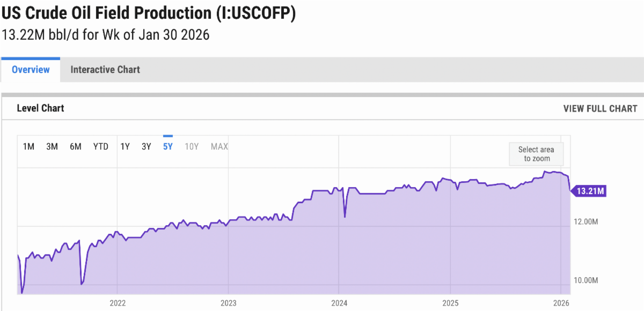Select the 1Y time range

pyautogui.click(x=125, y=147)
